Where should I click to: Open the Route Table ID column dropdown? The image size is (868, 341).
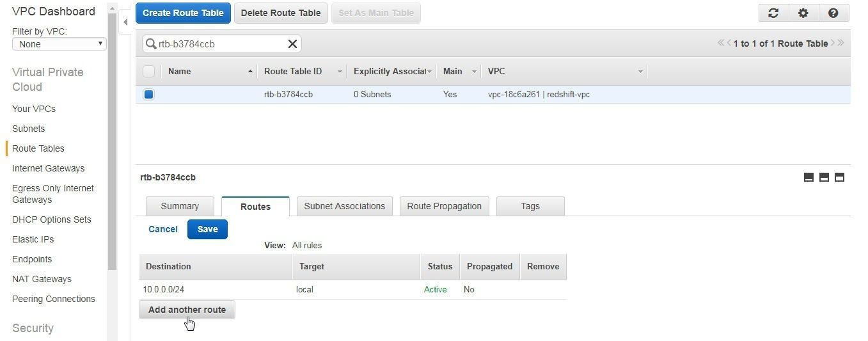(340, 72)
